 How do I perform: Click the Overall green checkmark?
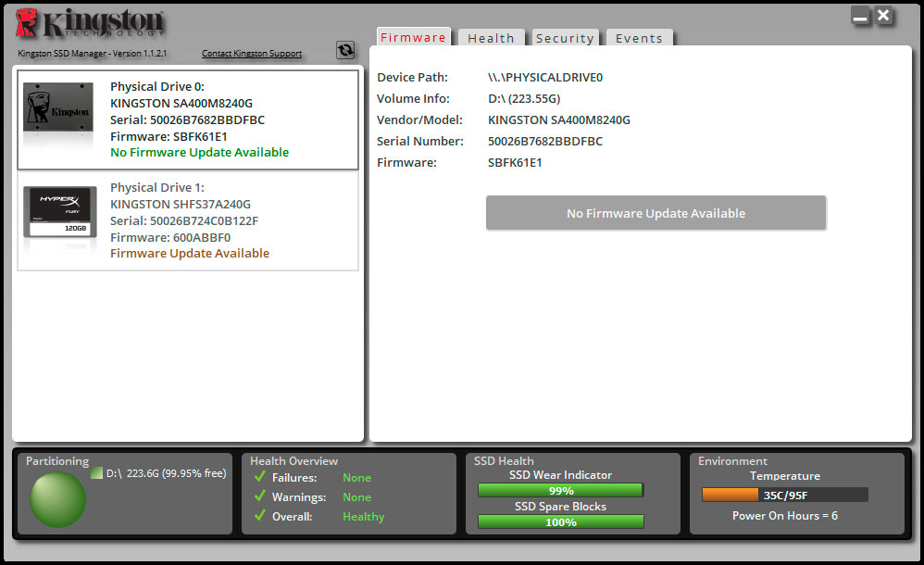tap(260, 516)
